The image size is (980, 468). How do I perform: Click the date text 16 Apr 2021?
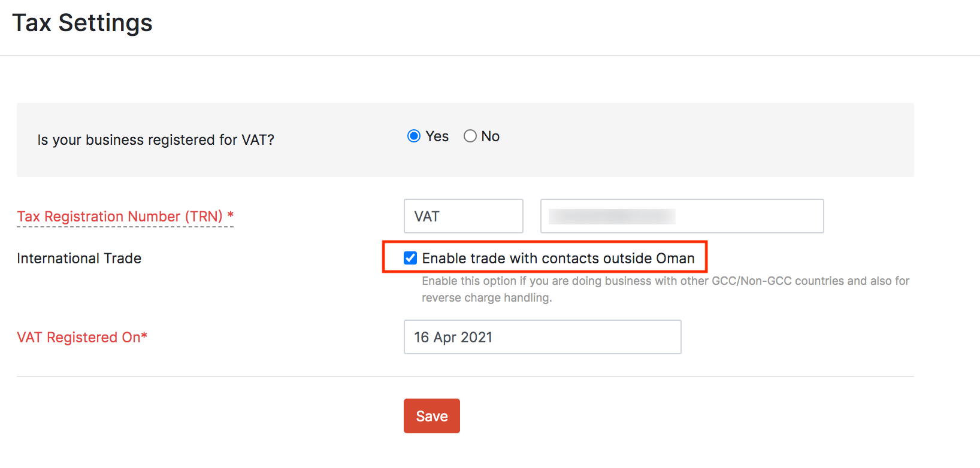(x=453, y=338)
